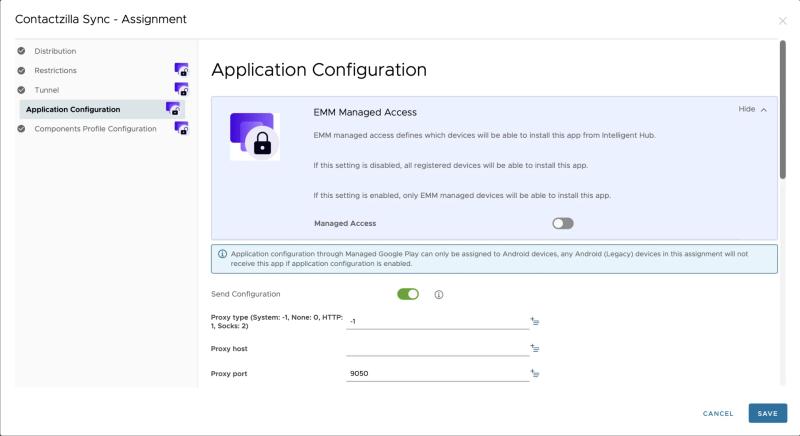Enable the Managed Access toggle
Viewport: 800px width, 436px height.
[x=563, y=223]
